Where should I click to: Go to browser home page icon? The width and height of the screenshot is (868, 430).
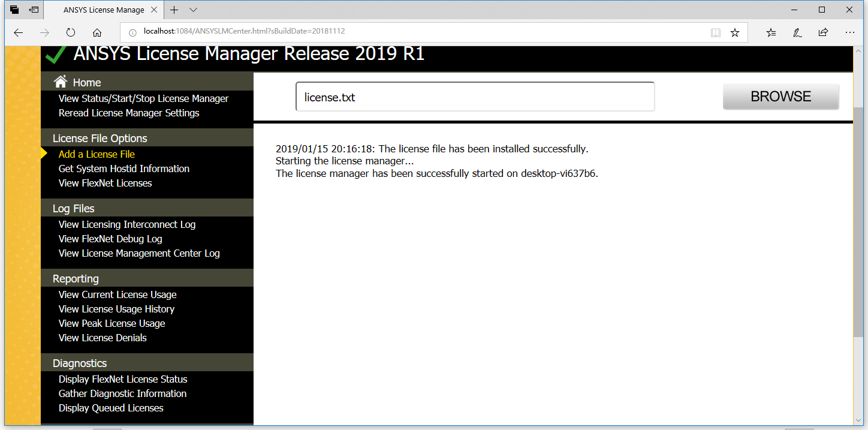click(97, 32)
